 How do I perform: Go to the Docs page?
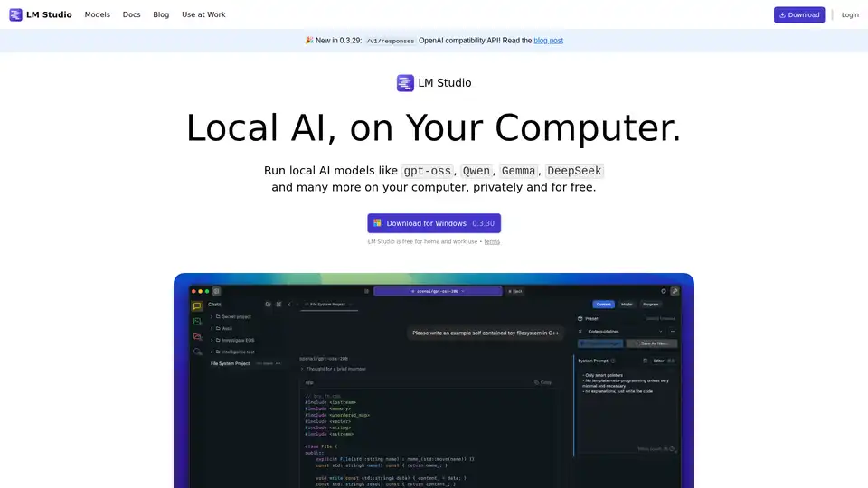(x=131, y=14)
